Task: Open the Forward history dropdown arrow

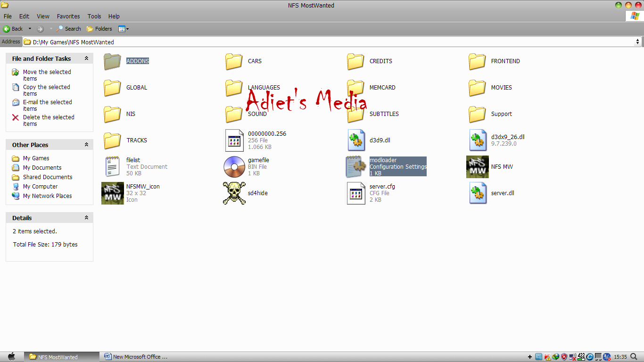Action: coord(50,29)
